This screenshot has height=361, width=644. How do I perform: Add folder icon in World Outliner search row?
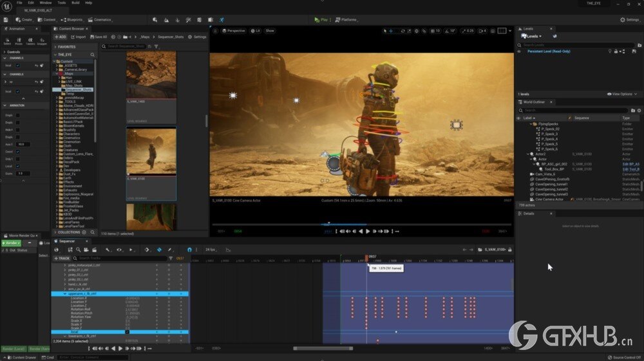(x=633, y=110)
